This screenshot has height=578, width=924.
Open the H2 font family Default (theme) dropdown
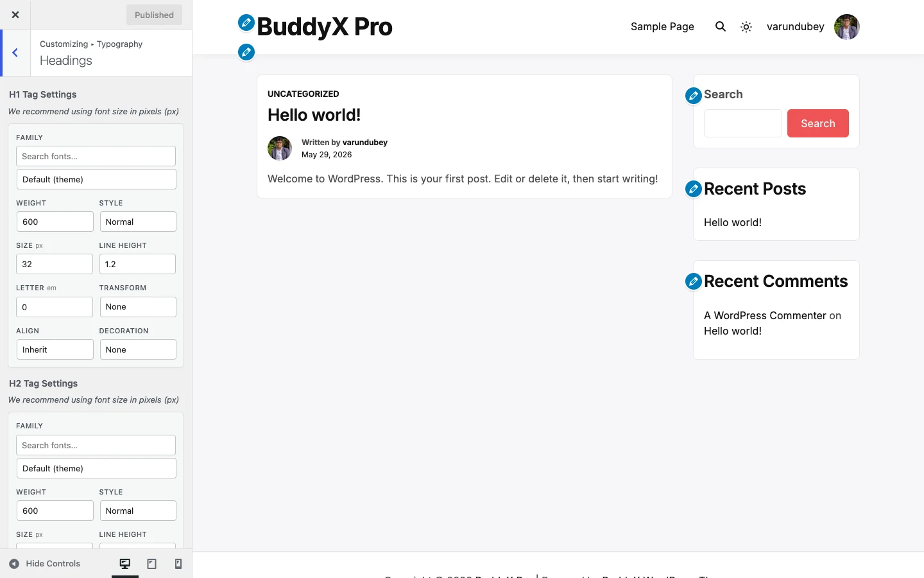(96, 468)
